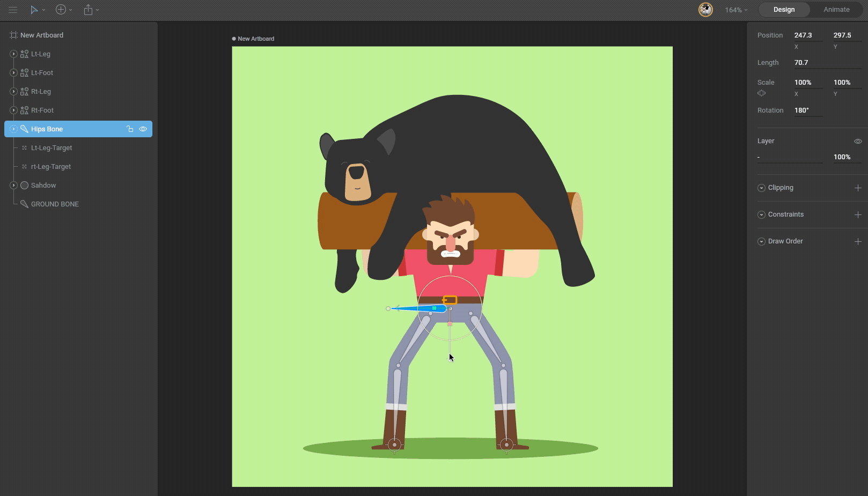Open the 164% zoom level dropdown
This screenshot has height=496, width=868.
[736, 10]
